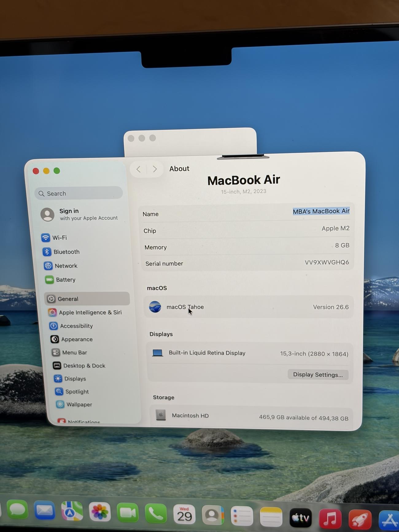Image resolution: width=399 pixels, height=532 pixels.
Task: Open Reminders from the Dock
Action: pos(242,516)
